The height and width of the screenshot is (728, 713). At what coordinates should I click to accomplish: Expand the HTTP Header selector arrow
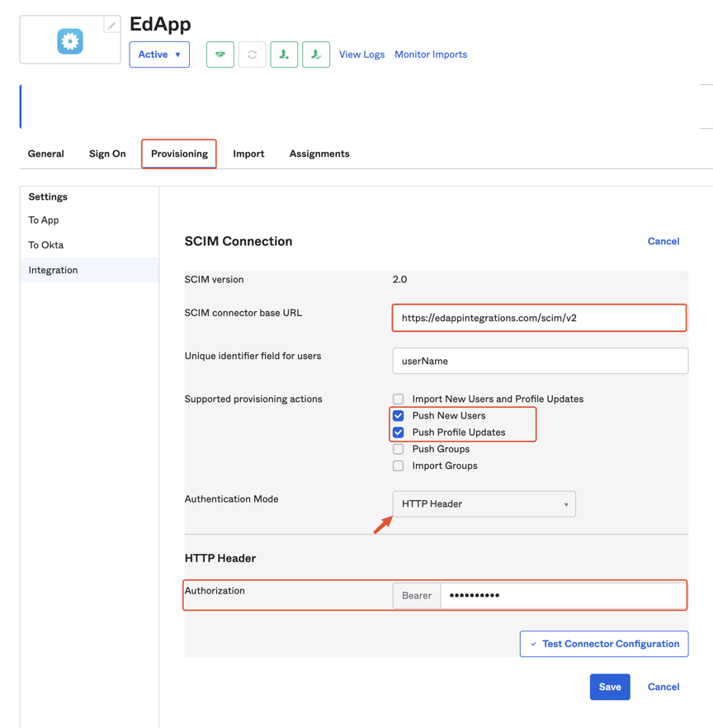pyautogui.click(x=564, y=503)
